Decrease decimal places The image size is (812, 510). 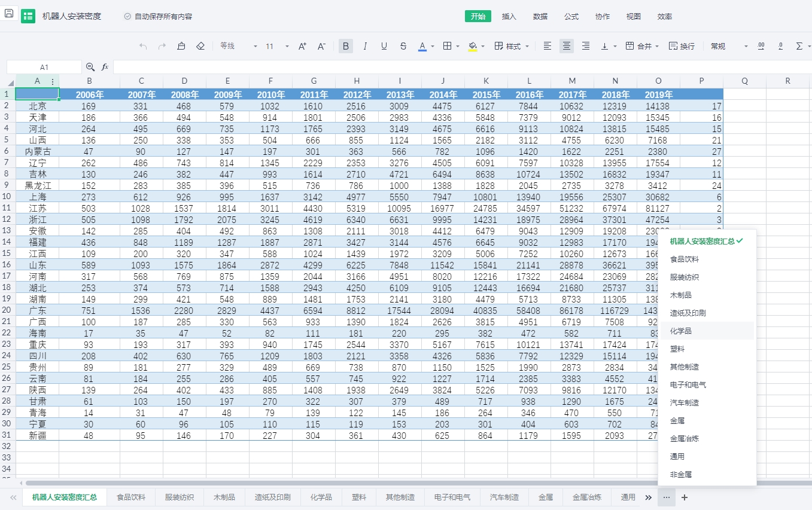tap(780, 46)
